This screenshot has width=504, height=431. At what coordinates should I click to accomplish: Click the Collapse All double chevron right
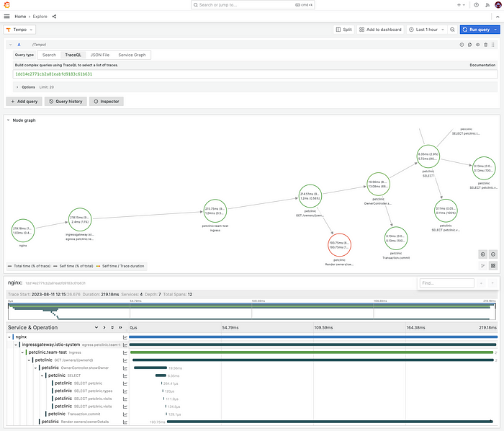(120, 327)
